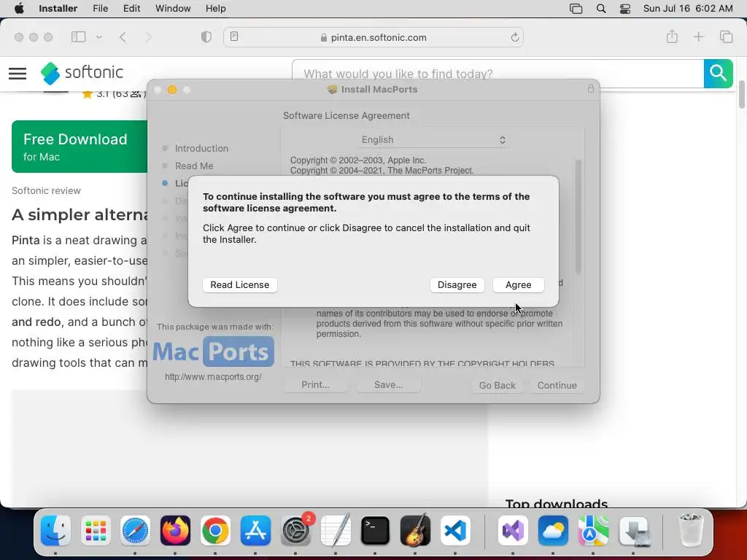Viewport: 747px width, 560px height.
Task: Open the Help menu
Action: [x=215, y=9]
